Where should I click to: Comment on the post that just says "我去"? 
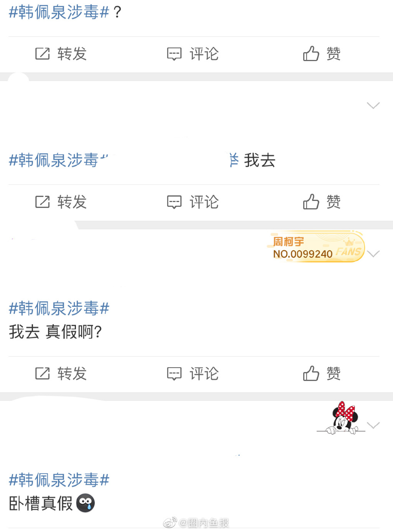click(193, 202)
